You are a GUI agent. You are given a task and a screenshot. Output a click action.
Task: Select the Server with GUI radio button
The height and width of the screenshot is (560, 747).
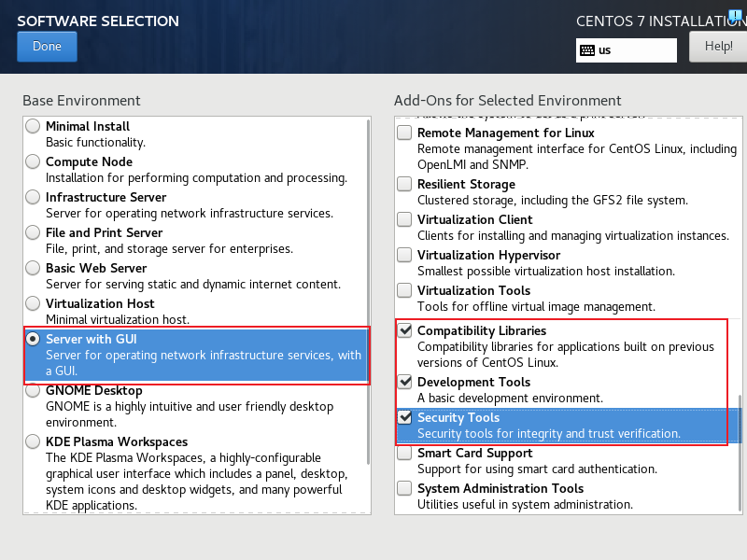pos(33,339)
